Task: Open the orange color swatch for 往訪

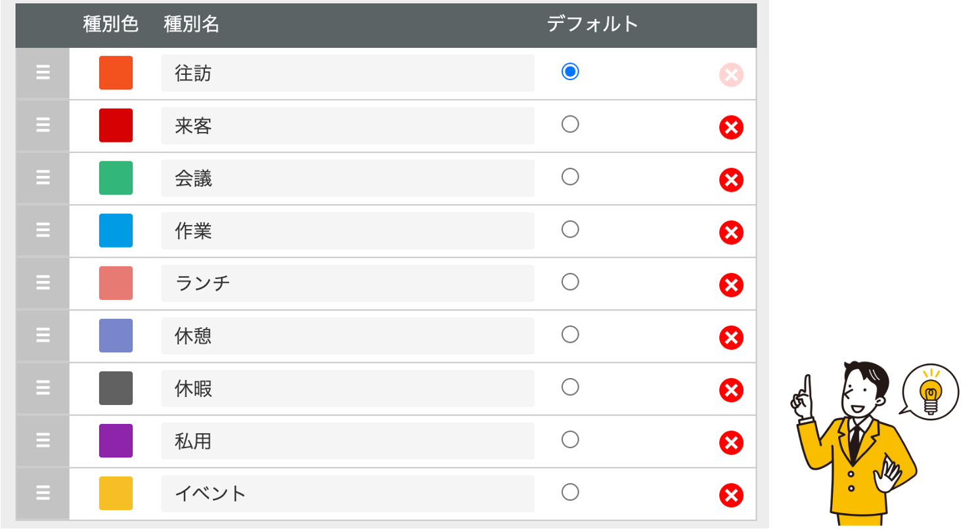Action: 116,73
